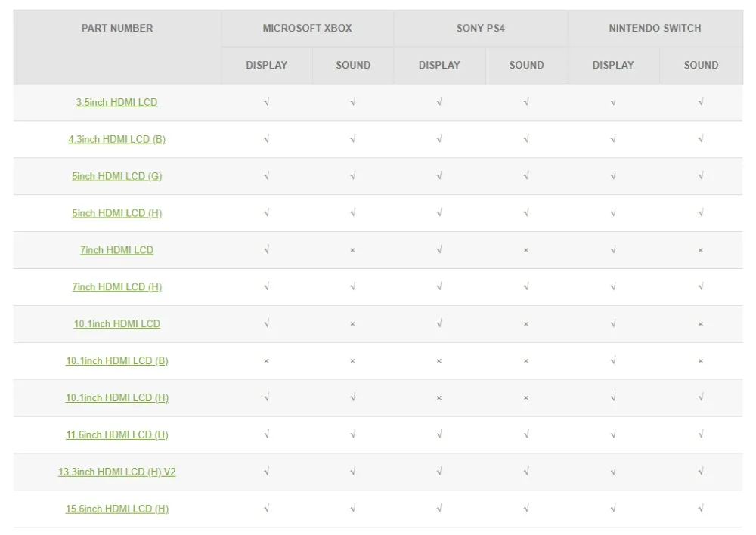Click Switch sound check in 11.6inch HDMI LCD (H) row

click(x=701, y=434)
